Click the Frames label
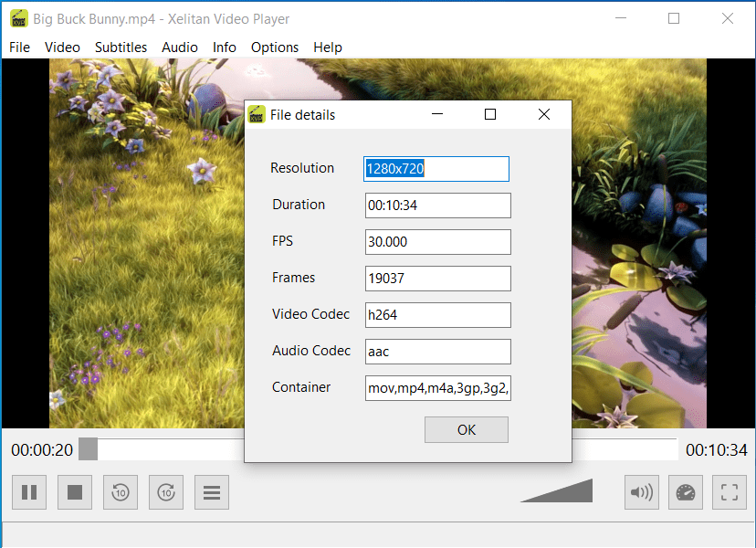Screen dimensions: 756x548 coord(293,278)
